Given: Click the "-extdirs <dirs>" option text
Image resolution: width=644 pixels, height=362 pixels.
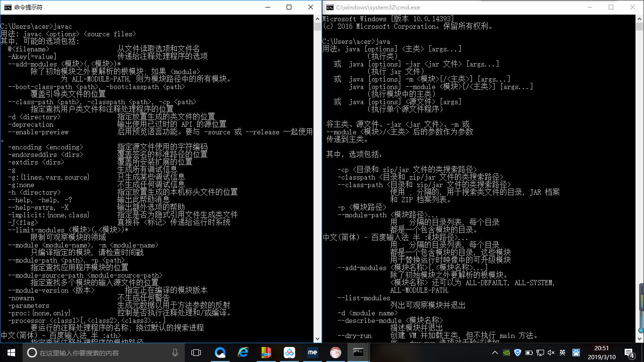Looking at the screenshot, I should (36, 163).
